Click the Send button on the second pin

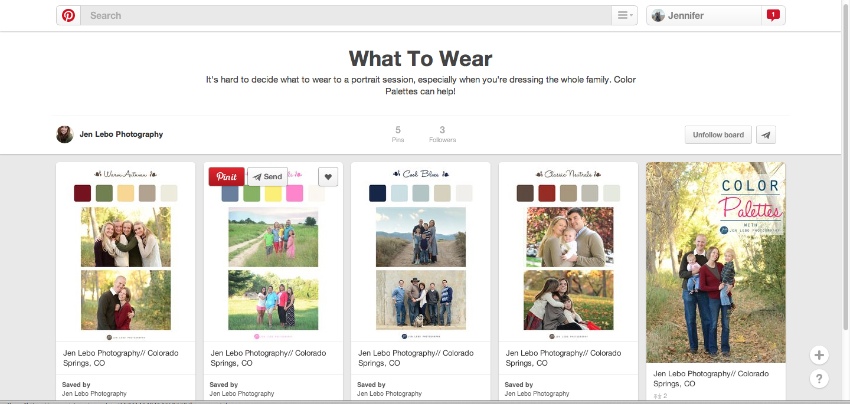(267, 177)
